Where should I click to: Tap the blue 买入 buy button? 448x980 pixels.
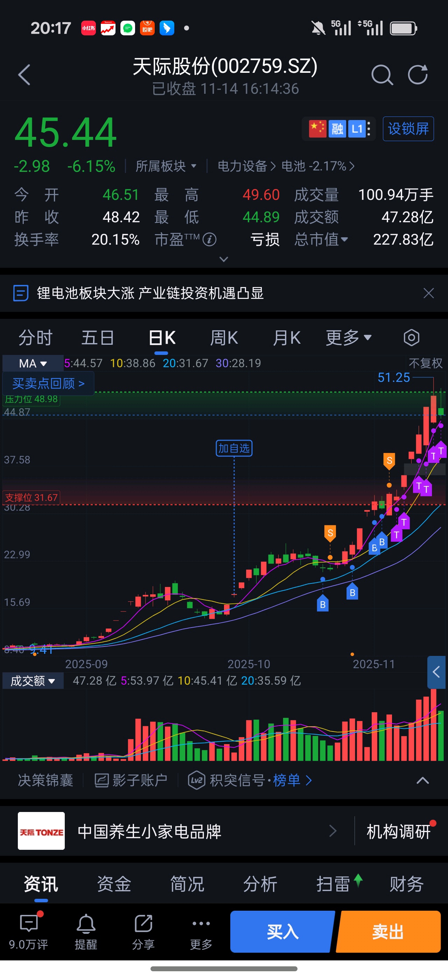tap(282, 932)
